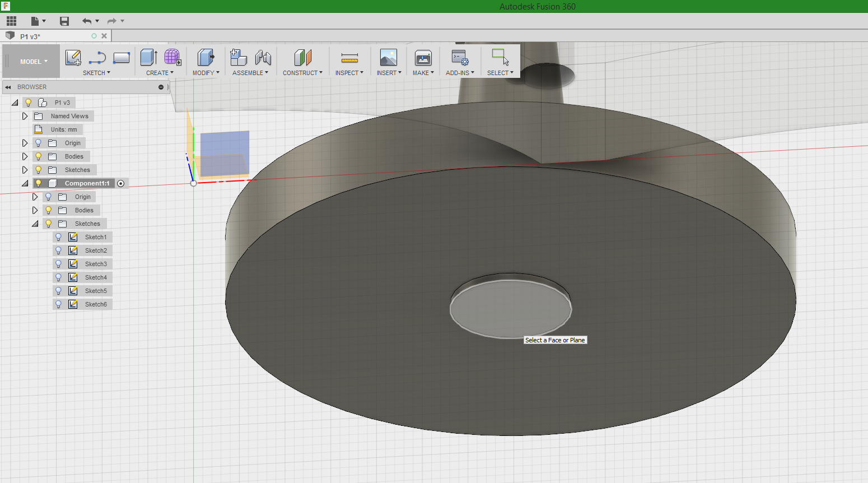This screenshot has width=868, height=483.
Task: Expand the top-level Sketches folder
Action: click(x=25, y=170)
